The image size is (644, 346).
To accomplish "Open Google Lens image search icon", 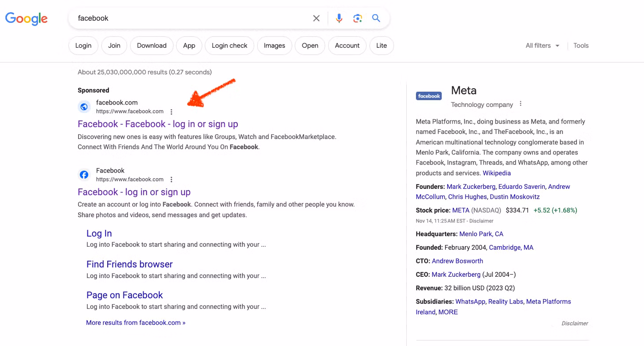I will point(357,18).
